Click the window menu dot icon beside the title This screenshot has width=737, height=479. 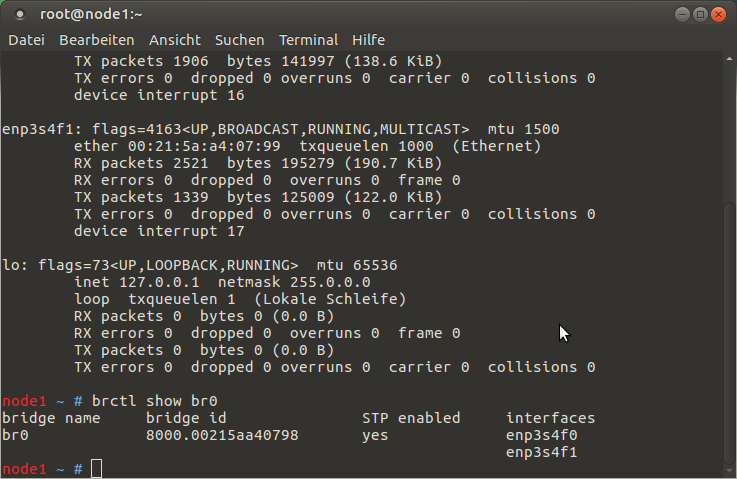(x=20, y=15)
